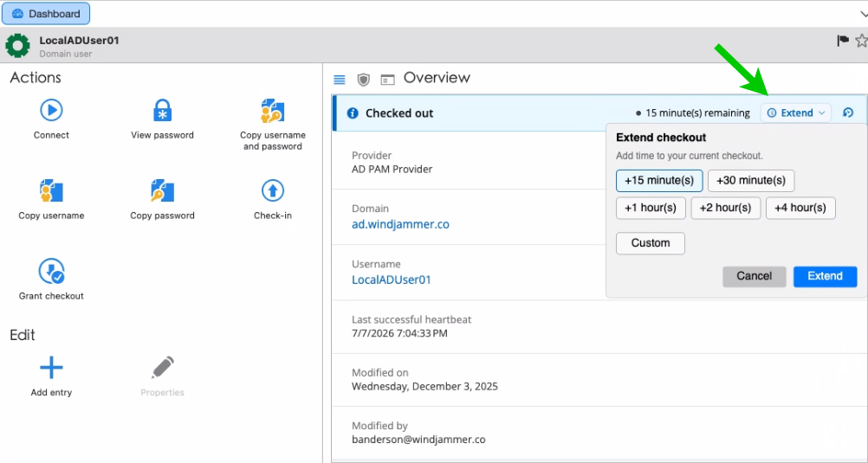Click the LocalADUser01 username link
868x463 pixels.
(x=392, y=280)
